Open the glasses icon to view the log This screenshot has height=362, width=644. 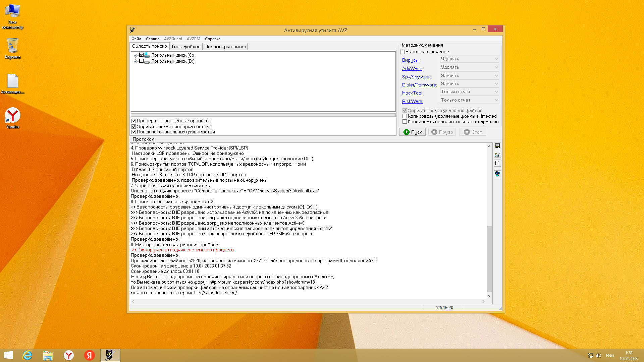(497, 155)
